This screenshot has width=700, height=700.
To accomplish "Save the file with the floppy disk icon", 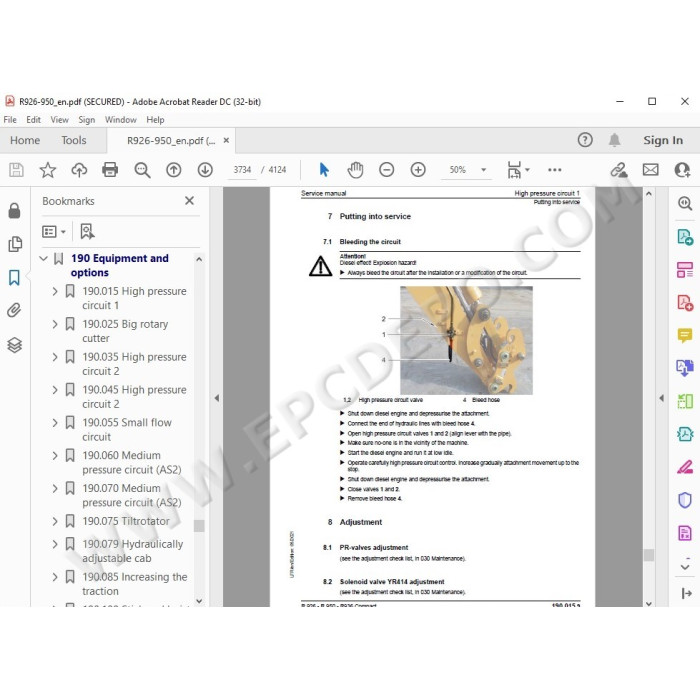I will 17,170.
